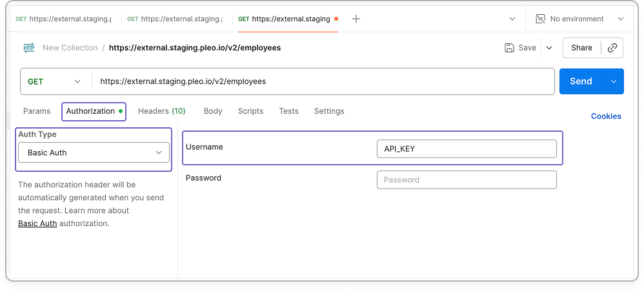The width and height of the screenshot is (644, 292).
Task: Select the first GET request tab
Action: click(x=63, y=19)
